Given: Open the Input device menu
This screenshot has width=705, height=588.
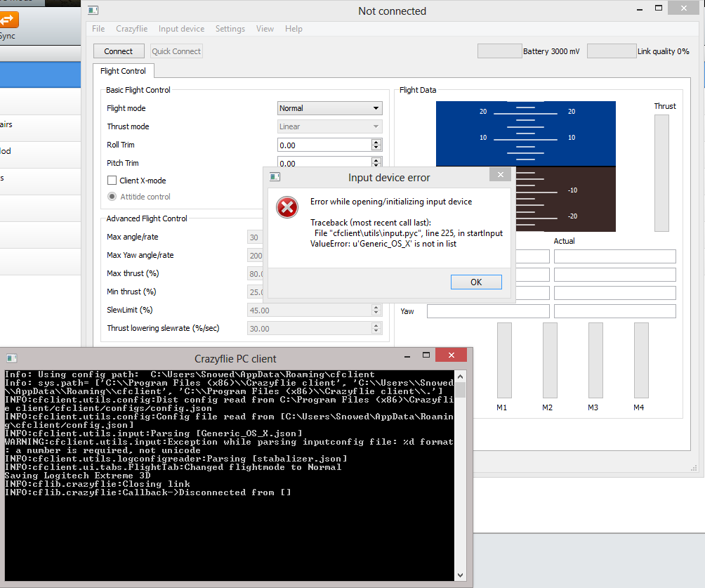Looking at the screenshot, I should click(x=181, y=29).
